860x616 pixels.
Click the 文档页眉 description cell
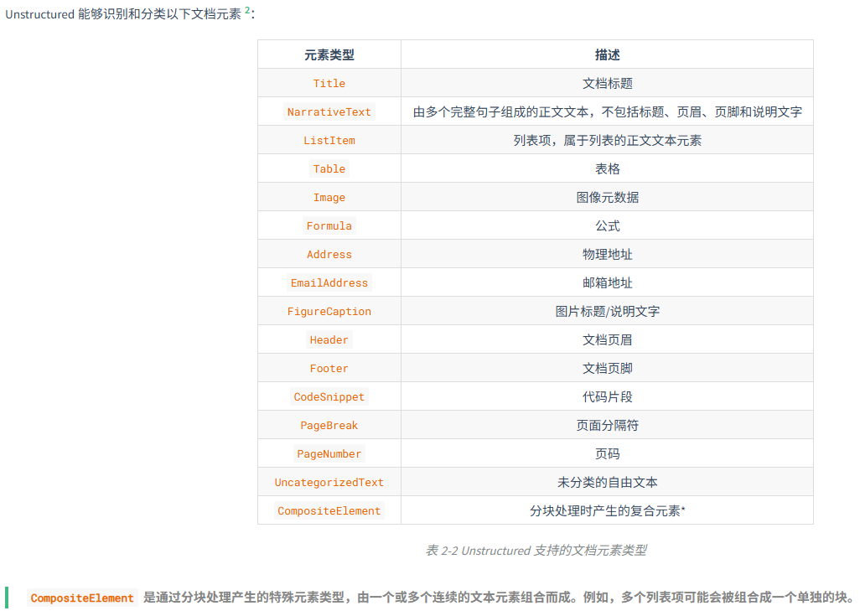[607, 340]
